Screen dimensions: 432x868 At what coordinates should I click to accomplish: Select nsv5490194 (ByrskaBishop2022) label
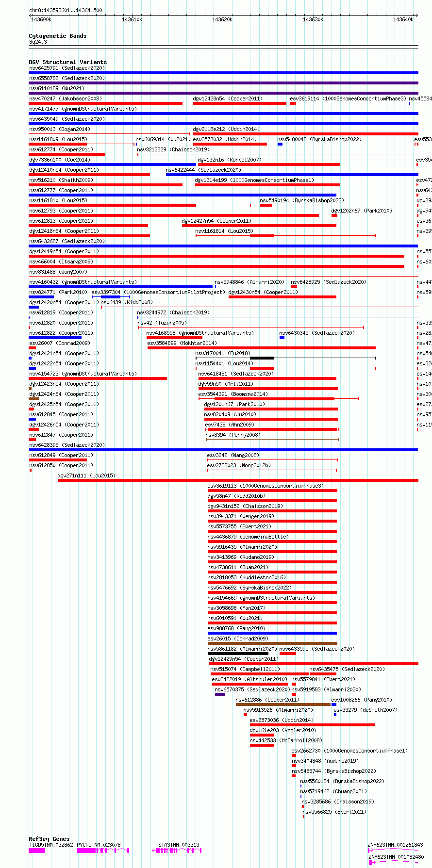point(302,200)
